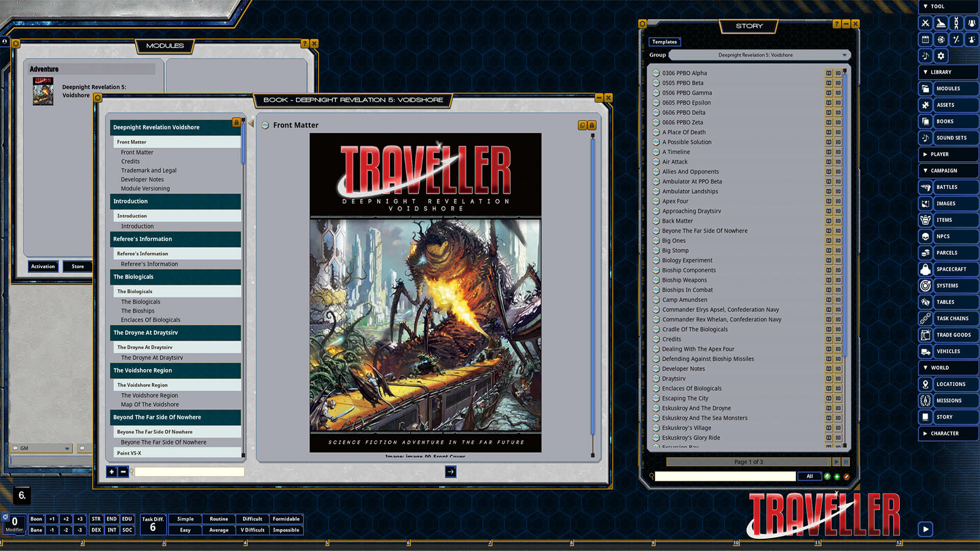The height and width of the screenshot is (551, 980).
Task: Click the Store button in the Modules window
Action: pos(77,266)
